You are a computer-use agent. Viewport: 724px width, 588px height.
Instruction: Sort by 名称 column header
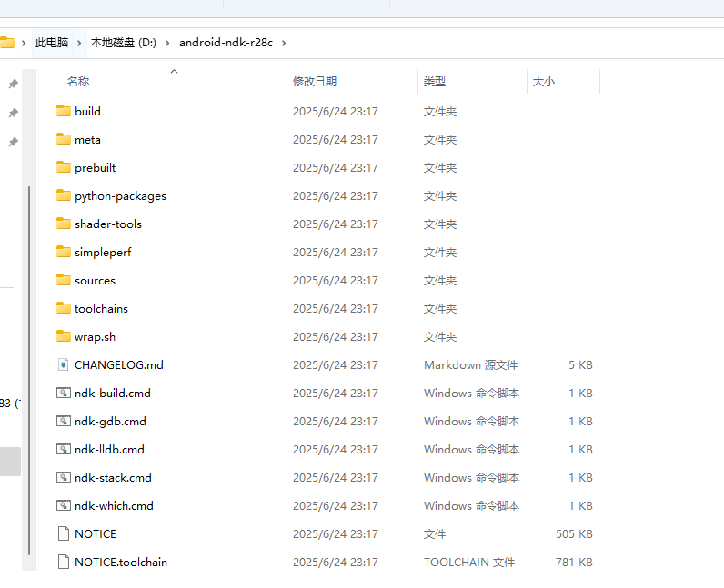click(x=78, y=82)
